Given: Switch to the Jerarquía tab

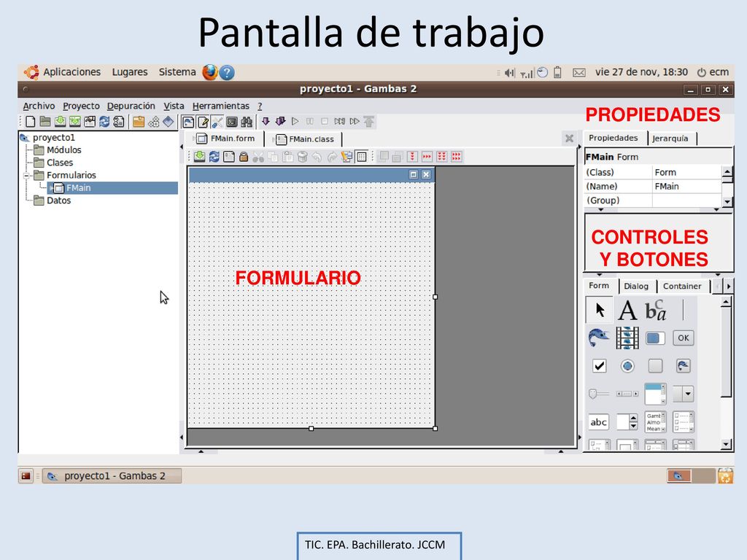Looking at the screenshot, I should click(x=670, y=139).
